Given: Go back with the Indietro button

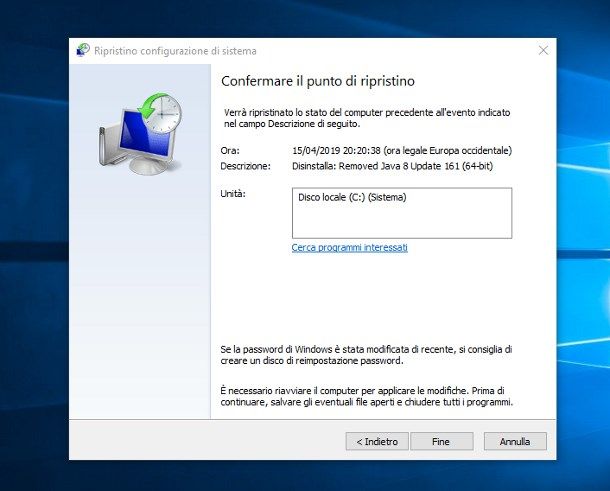Looking at the screenshot, I should point(377,442).
